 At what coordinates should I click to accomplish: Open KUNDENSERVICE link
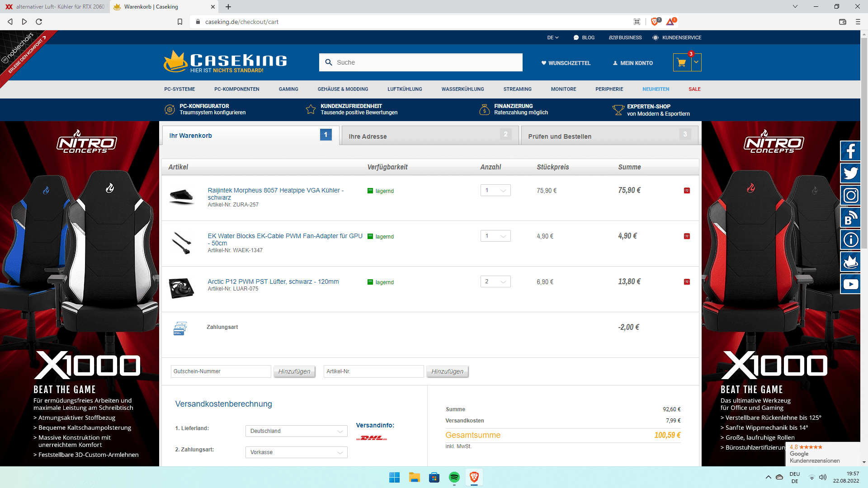tap(677, 38)
